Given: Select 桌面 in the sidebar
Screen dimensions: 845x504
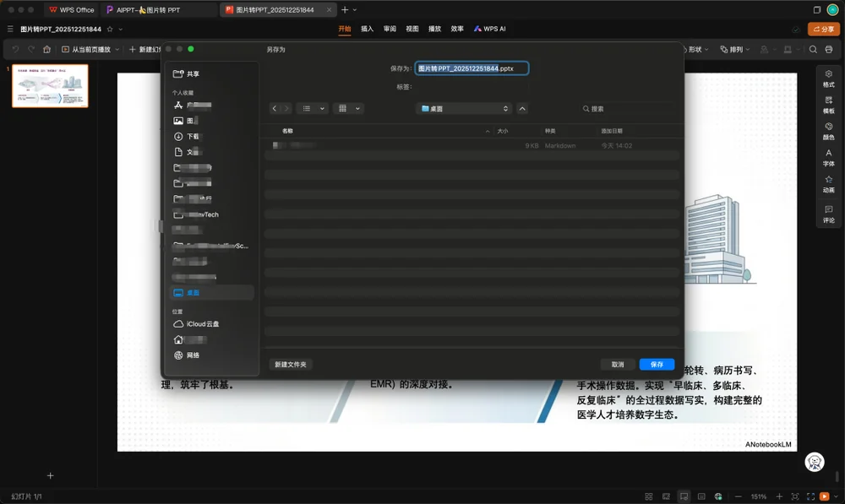Looking at the screenshot, I should (x=210, y=292).
